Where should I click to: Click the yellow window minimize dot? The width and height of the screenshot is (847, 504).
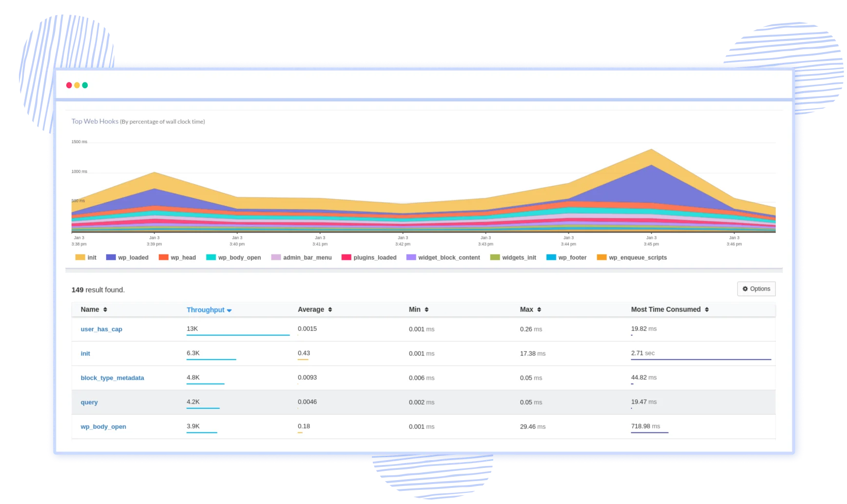[77, 85]
